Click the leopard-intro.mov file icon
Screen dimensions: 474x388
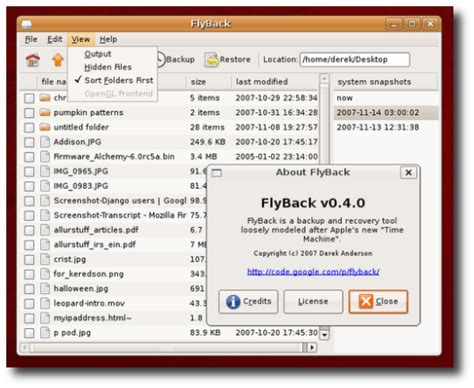click(x=45, y=303)
